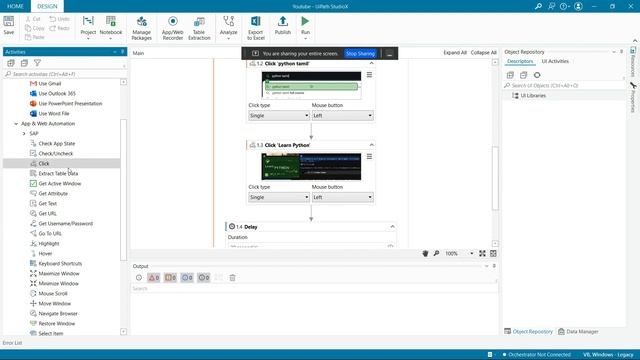This screenshot has height=360, width=640.
Task: Click the Redo command in ribbon
Action: [x=60, y=28]
